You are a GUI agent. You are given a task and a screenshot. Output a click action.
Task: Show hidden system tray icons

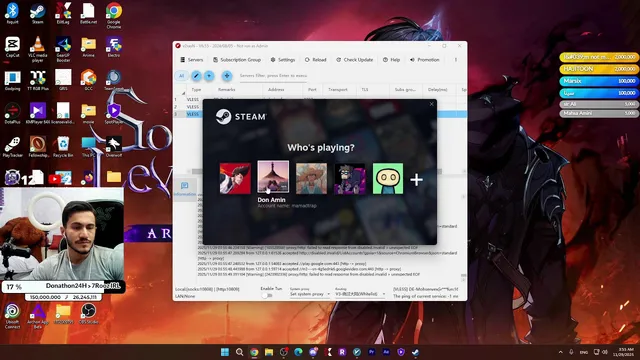[560, 352]
